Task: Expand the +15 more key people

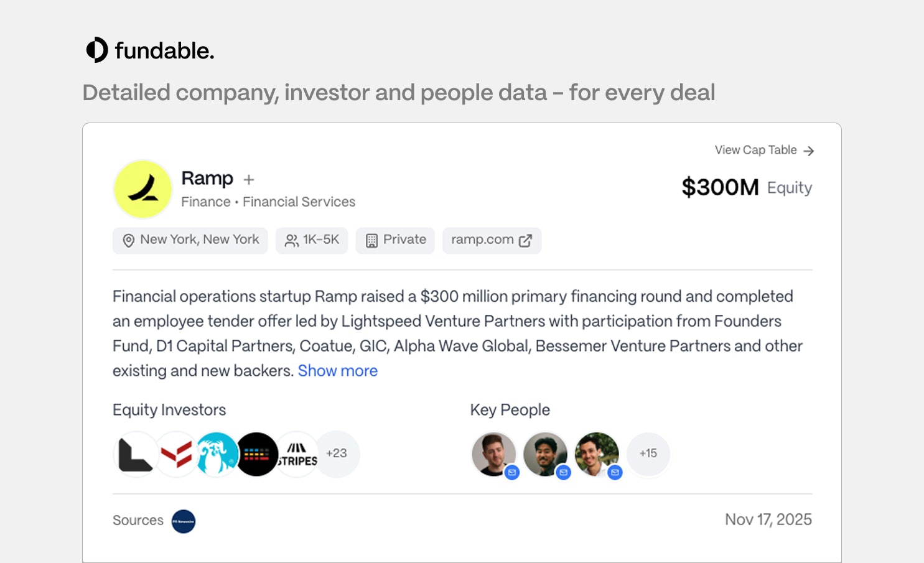Action: click(x=648, y=454)
